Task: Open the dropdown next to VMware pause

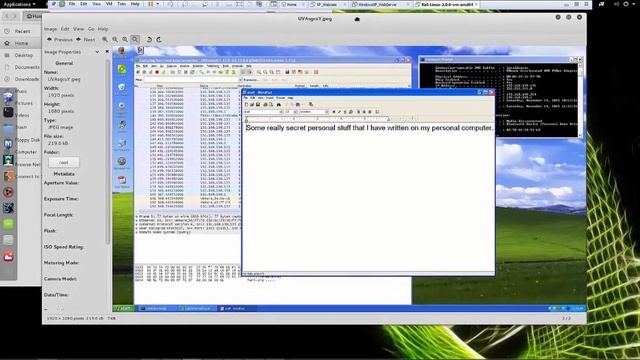Action: [x=157, y=4]
